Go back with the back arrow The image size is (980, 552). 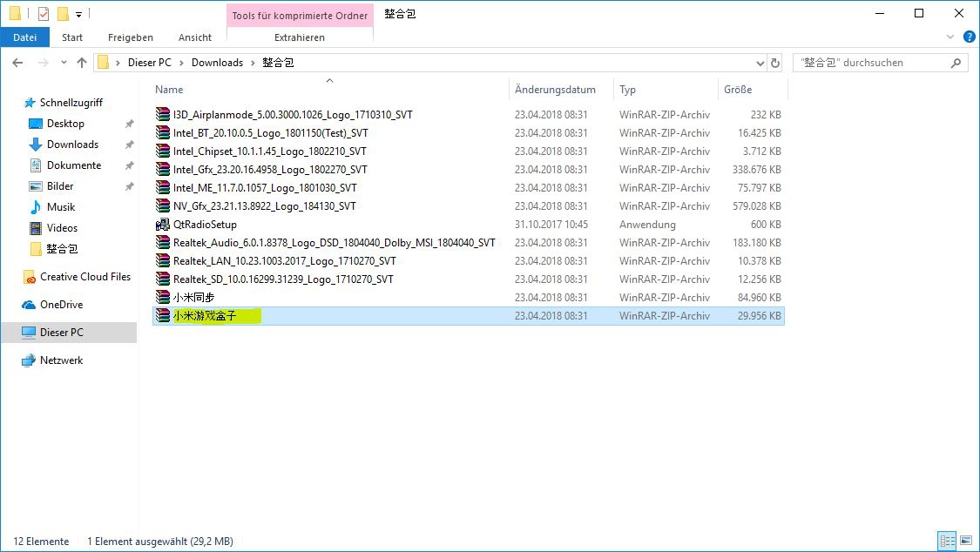click(x=17, y=63)
